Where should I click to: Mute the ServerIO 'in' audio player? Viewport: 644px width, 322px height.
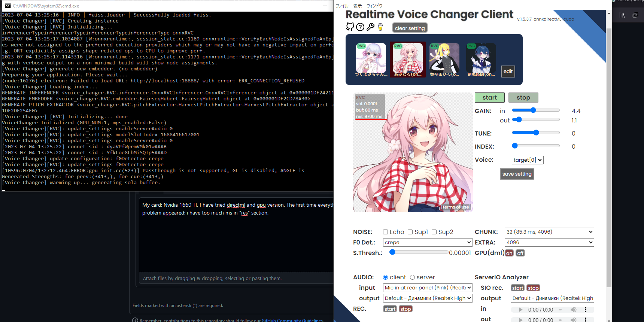(573, 310)
